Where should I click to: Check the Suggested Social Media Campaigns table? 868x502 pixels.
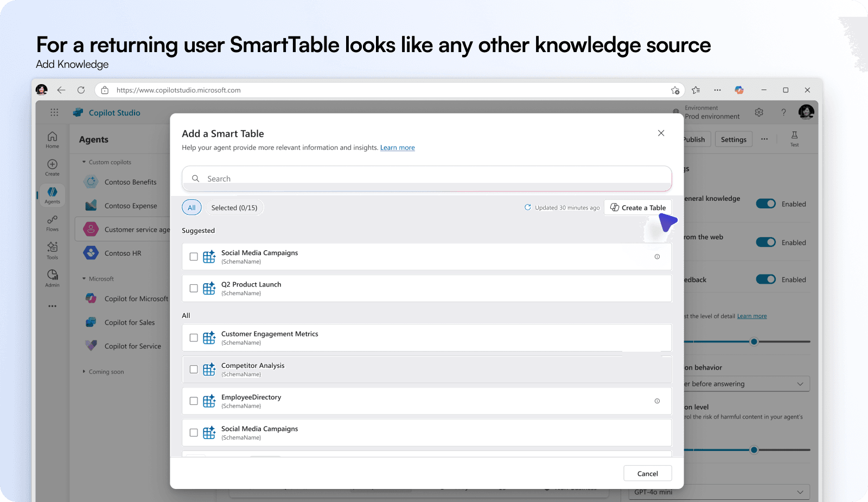[194, 257]
